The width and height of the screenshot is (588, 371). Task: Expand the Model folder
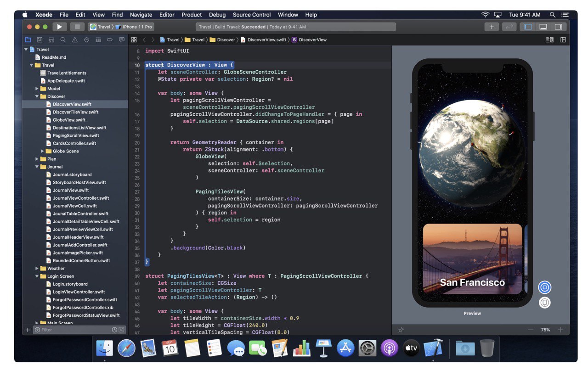(x=37, y=89)
